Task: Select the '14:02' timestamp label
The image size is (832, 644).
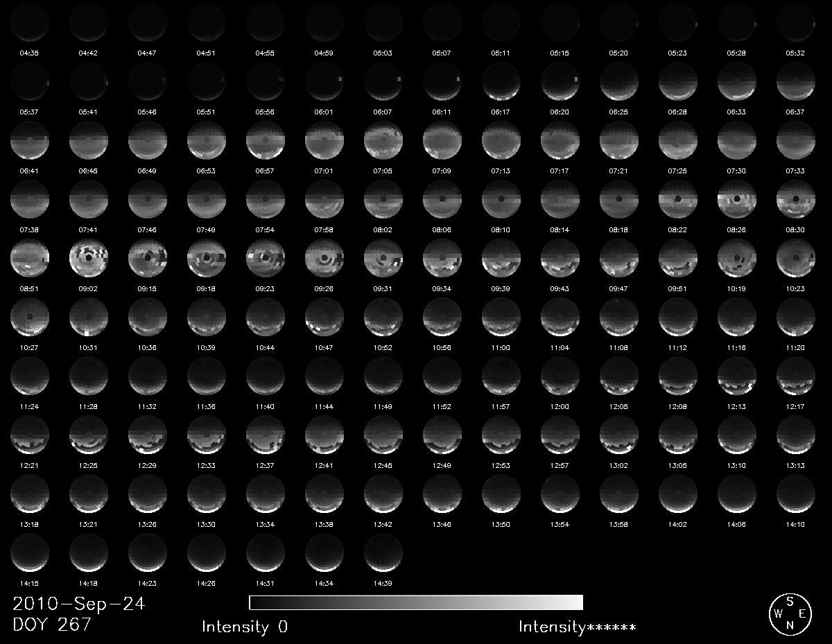Action: 677,524
